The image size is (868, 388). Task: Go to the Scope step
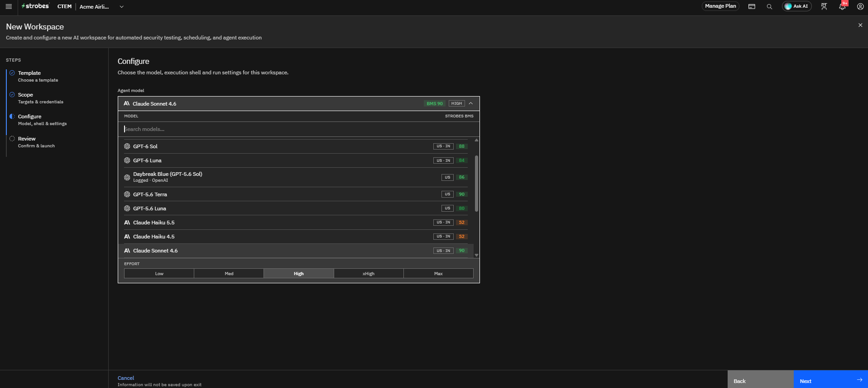[41, 98]
